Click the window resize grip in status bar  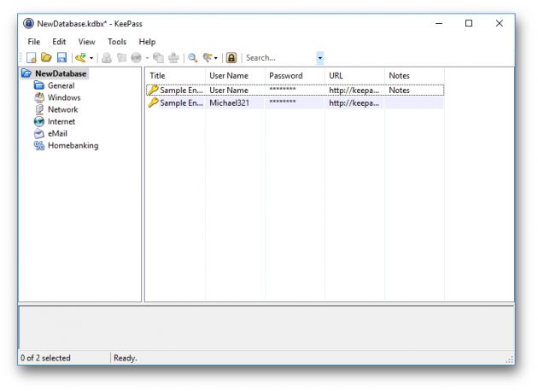coord(510,360)
